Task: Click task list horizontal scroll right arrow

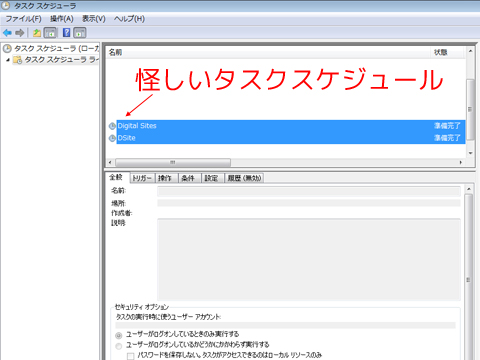Action: coord(461,162)
